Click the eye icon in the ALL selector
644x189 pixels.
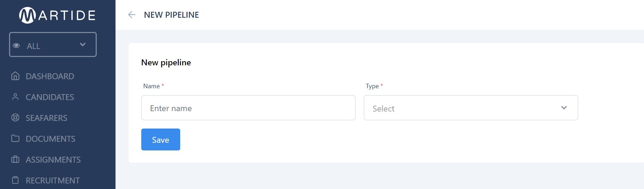(x=16, y=46)
